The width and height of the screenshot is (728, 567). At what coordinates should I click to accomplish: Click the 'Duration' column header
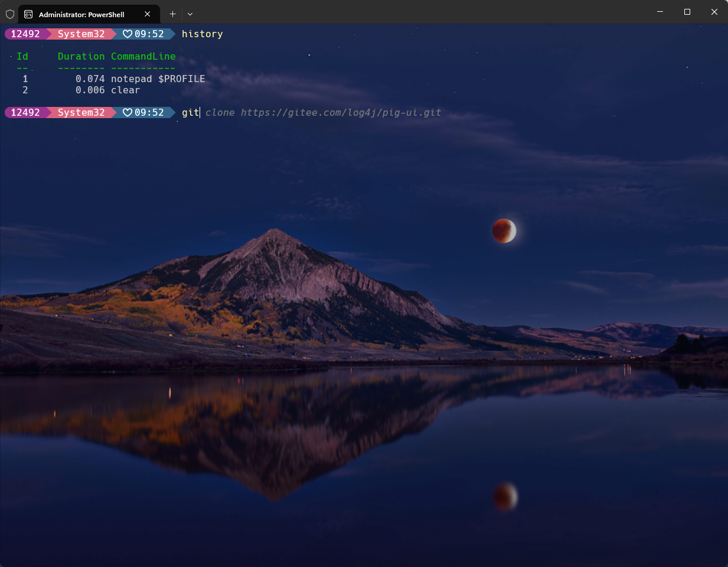click(81, 56)
